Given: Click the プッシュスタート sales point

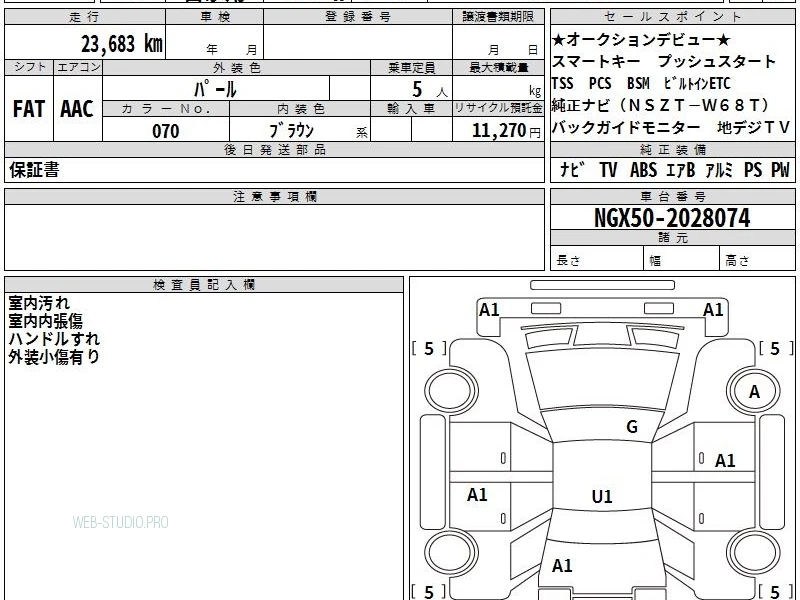Looking at the screenshot, I should click(717, 61).
